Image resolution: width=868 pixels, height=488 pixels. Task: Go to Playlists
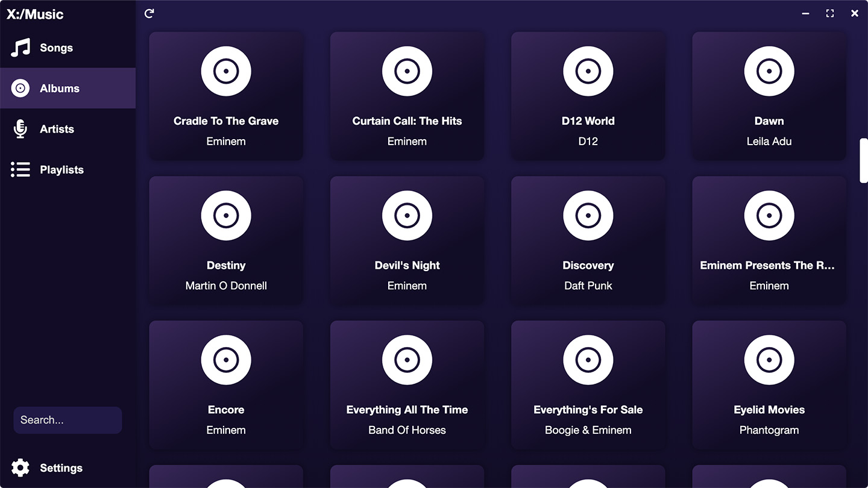click(x=61, y=170)
